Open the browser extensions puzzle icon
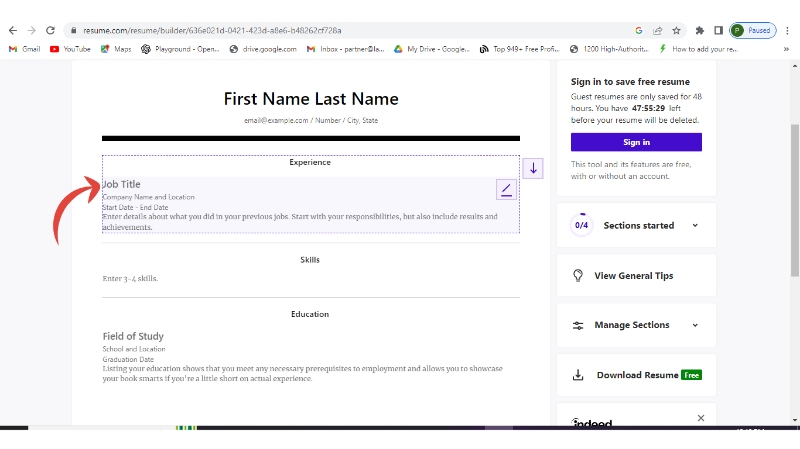 click(x=700, y=30)
